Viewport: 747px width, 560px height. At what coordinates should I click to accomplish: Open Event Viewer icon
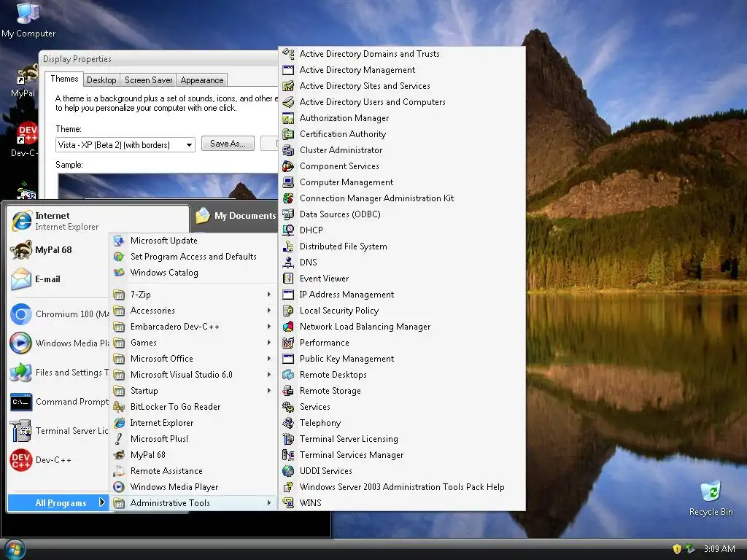pyautogui.click(x=288, y=278)
